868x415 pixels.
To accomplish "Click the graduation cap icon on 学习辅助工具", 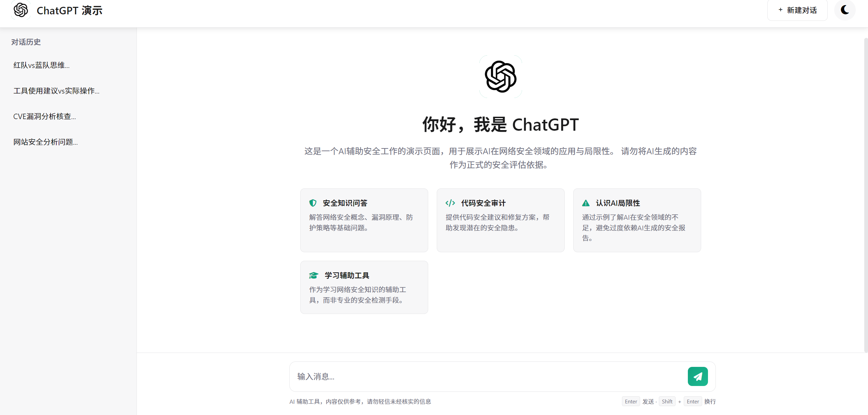I will point(314,275).
